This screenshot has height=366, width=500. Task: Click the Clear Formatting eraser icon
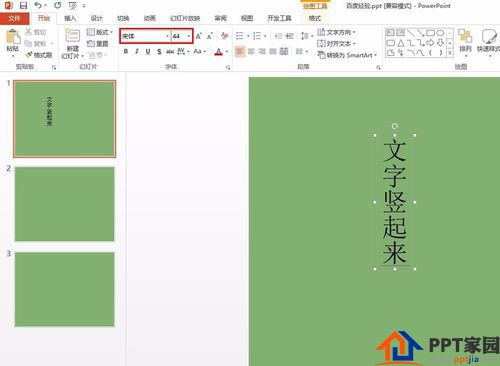224,36
